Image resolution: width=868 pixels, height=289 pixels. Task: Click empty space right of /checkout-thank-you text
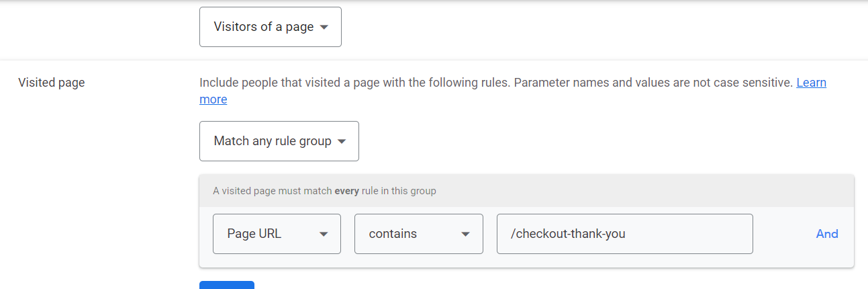point(691,234)
